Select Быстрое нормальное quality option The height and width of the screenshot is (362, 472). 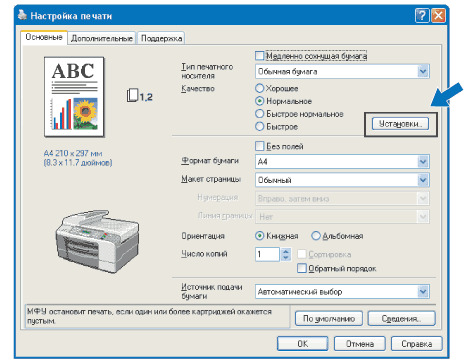[x=259, y=114]
